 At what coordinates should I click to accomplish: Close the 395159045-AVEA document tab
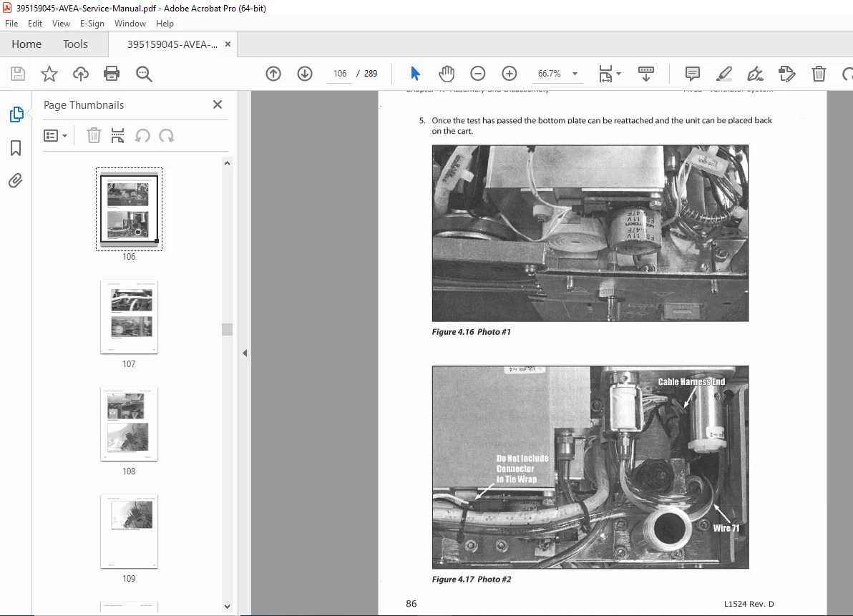click(x=228, y=44)
